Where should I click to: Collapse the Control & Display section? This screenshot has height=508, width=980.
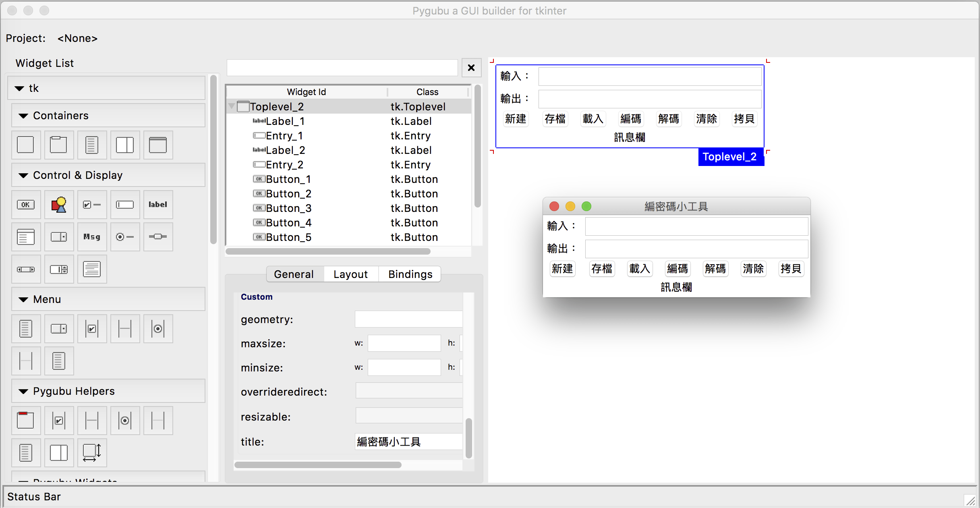23,176
